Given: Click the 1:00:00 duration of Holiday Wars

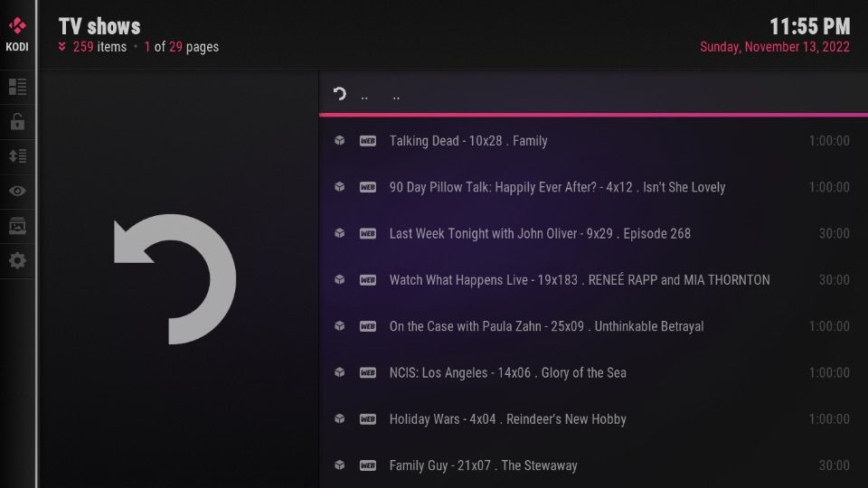Looking at the screenshot, I should [x=829, y=418].
